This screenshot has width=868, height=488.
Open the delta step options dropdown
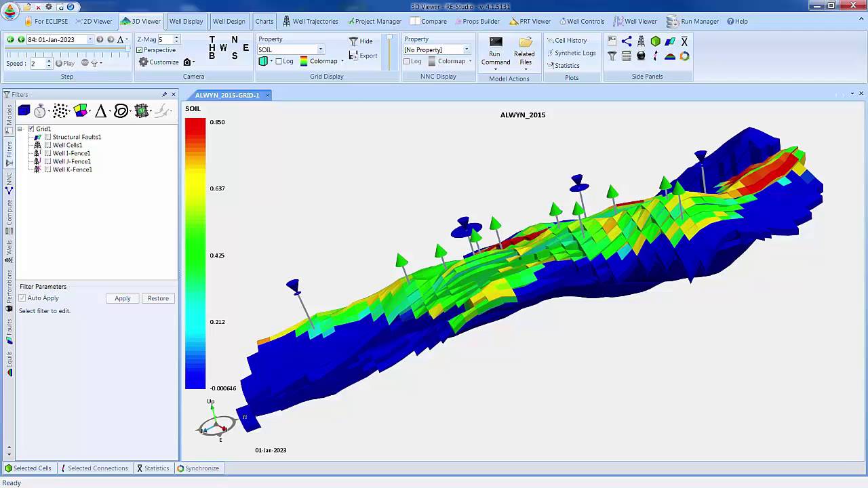[x=127, y=39]
